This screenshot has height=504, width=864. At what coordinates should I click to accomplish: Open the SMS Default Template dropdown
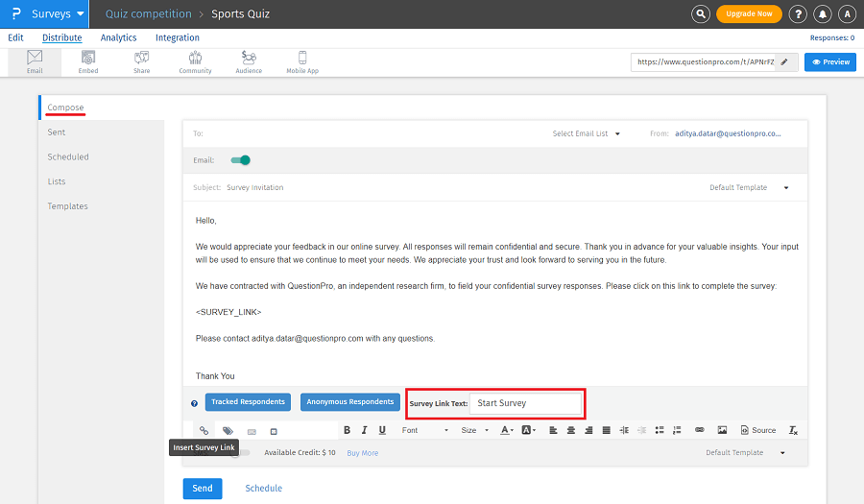pos(746,453)
